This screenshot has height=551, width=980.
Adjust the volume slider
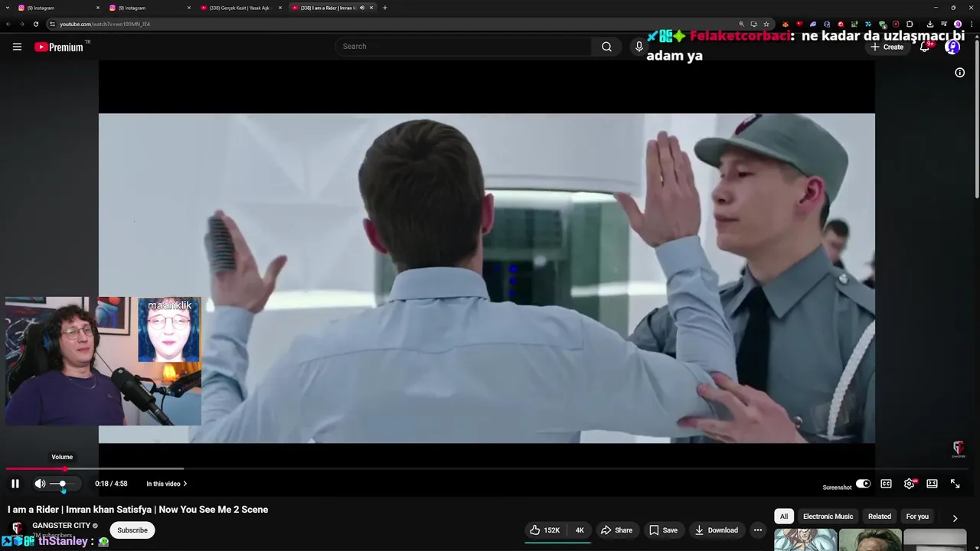point(63,484)
